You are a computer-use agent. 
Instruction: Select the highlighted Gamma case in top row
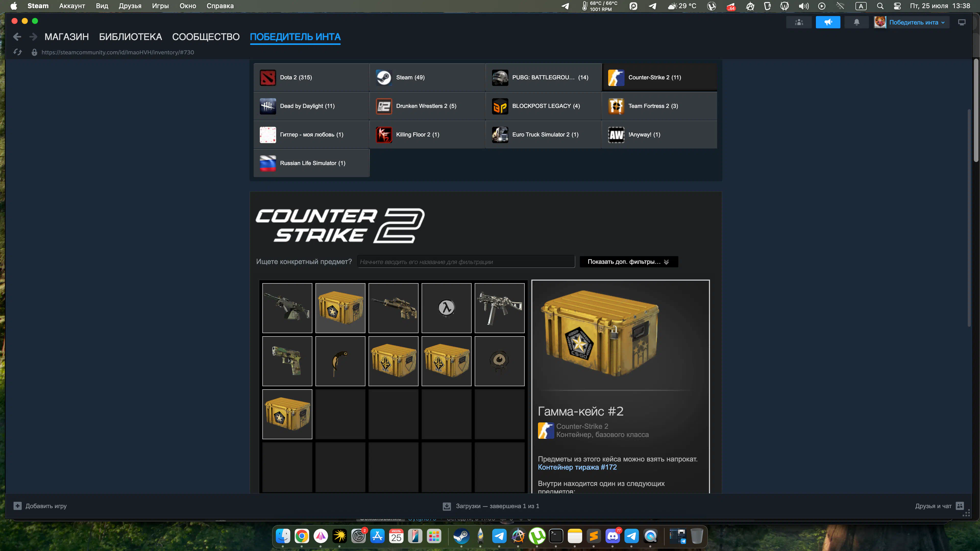340,308
